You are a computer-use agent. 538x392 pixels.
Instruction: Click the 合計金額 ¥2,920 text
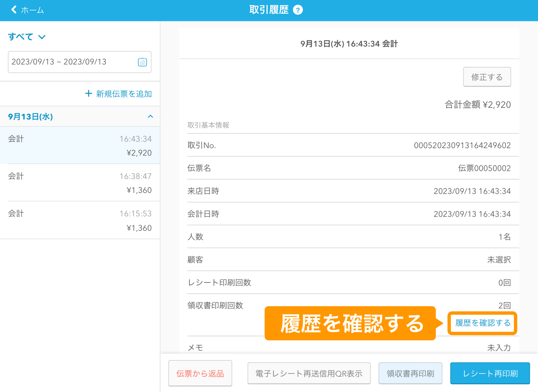(x=478, y=105)
